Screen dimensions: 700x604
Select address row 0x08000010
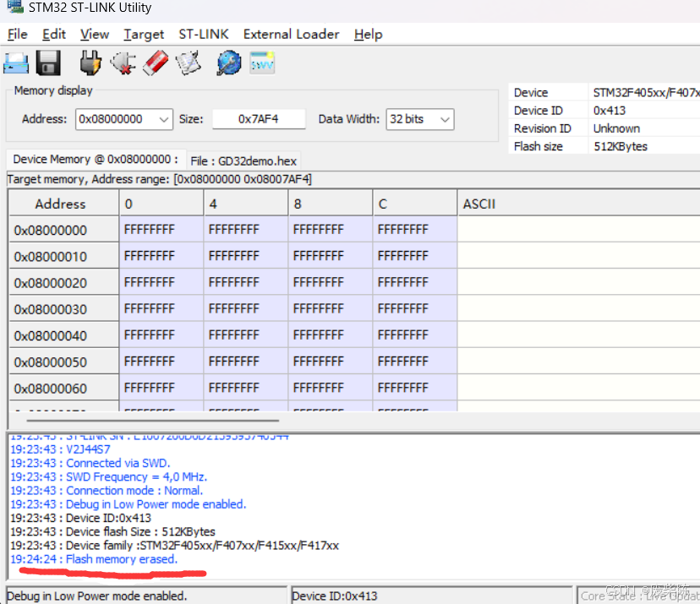63,256
